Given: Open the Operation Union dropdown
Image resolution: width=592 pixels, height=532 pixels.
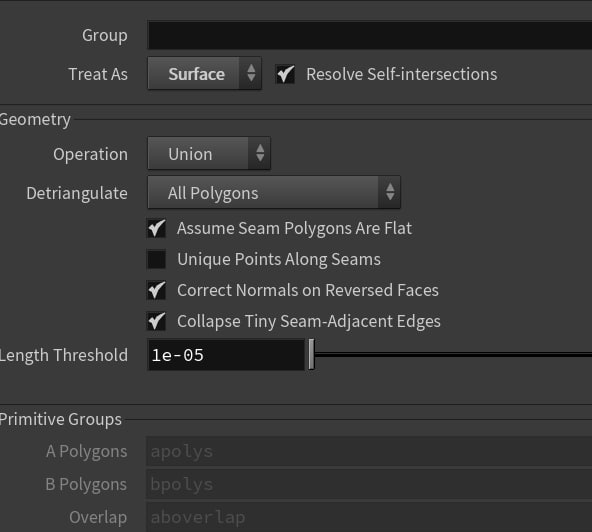Looking at the screenshot, I should point(209,153).
